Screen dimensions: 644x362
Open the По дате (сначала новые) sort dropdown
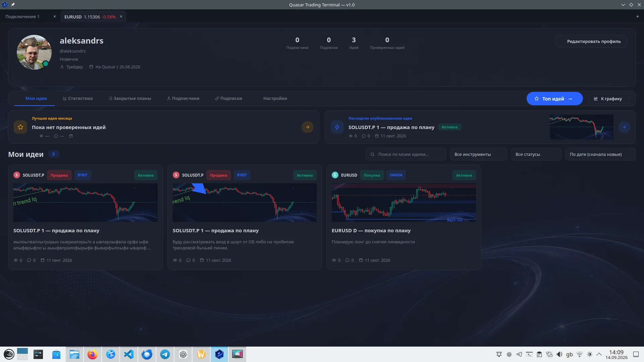(x=600, y=155)
